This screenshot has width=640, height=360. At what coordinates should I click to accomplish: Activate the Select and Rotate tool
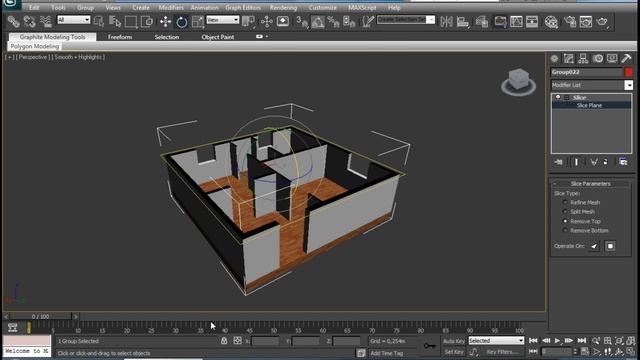(x=182, y=21)
